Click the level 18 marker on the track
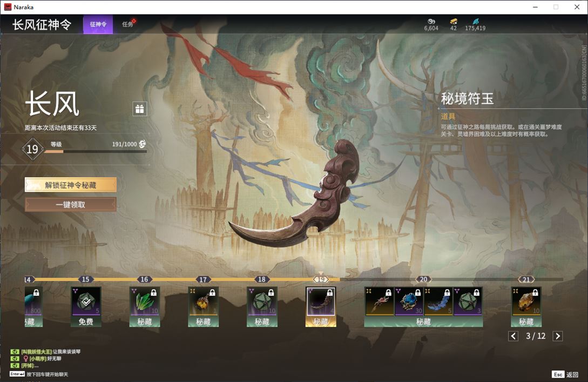Screen dimensions: 588x382 [x=262, y=279]
